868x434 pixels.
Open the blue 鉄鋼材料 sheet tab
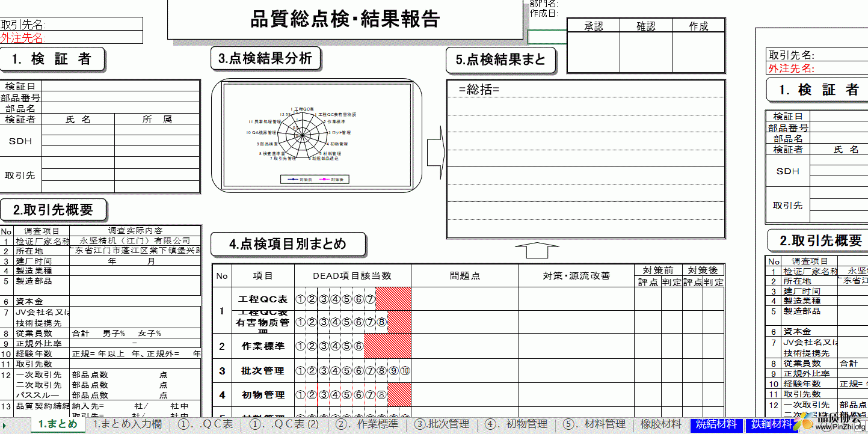pyautogui.click(x=772, y=424)
